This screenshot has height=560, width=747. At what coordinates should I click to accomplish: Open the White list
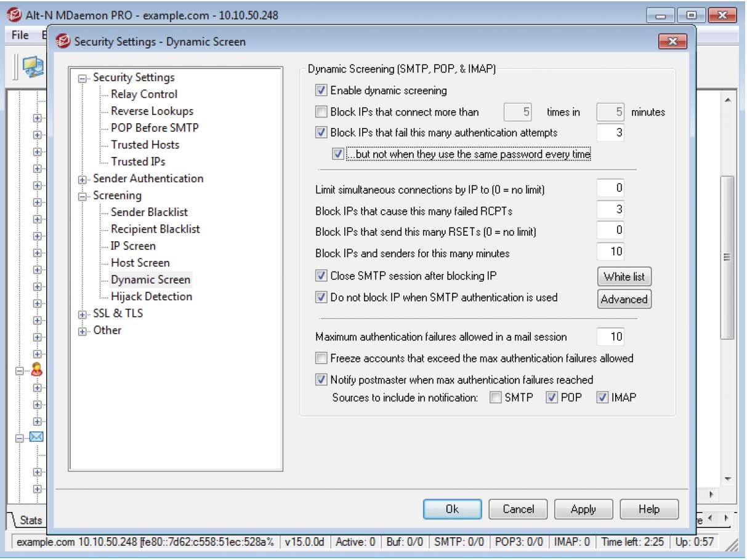624,276
